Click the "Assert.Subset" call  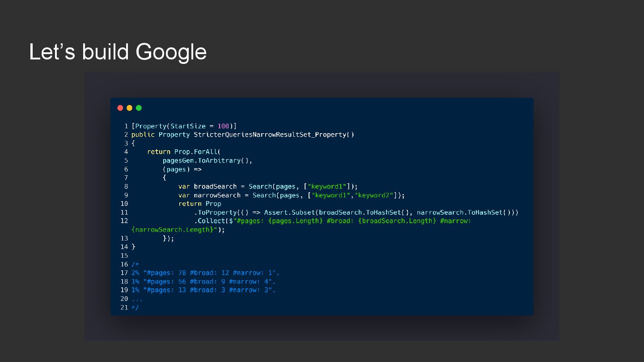pyautogui.click(x=289, y=212)
